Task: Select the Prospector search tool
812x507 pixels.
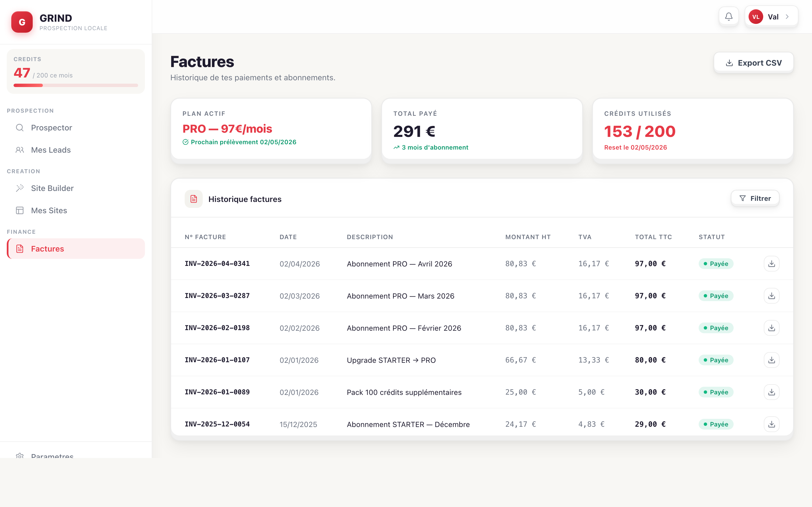Action: pos(51,127)
